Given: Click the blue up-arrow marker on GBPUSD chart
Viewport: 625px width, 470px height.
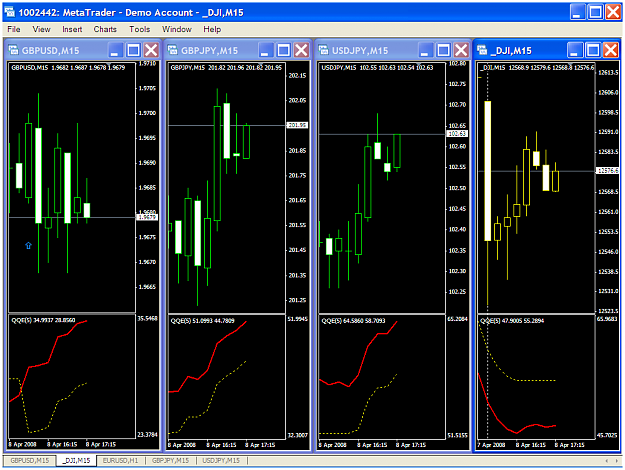Looking at the screenshot, I should [28, 246].
